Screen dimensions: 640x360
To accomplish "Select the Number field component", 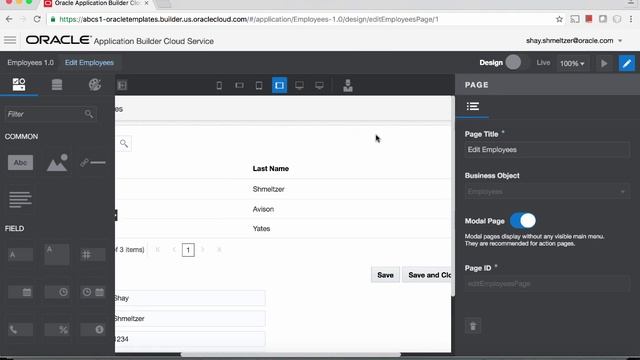I will pos(93,255).
